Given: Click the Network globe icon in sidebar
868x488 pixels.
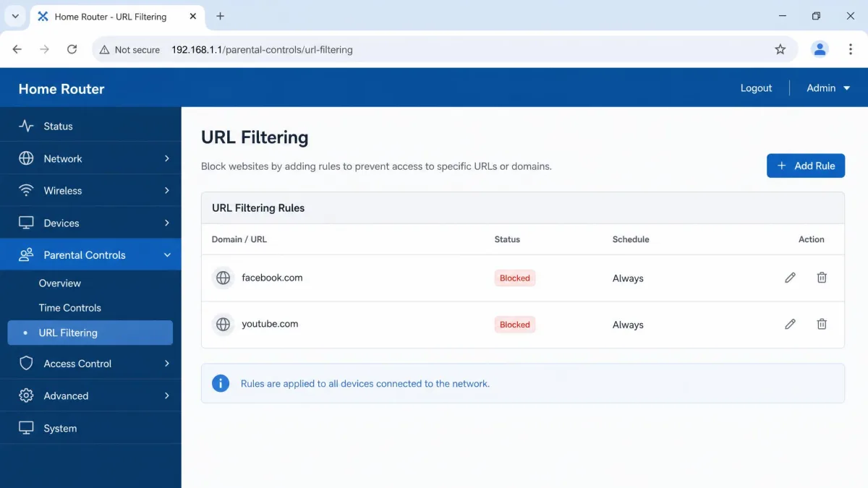Looking at the screenshot, I should pyautogui.click(x=26, y=158).
